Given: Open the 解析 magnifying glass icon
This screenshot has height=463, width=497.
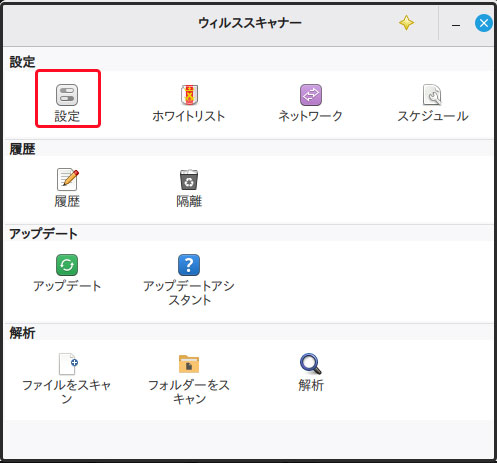Looking at the screenshot, I should [311, 364].
